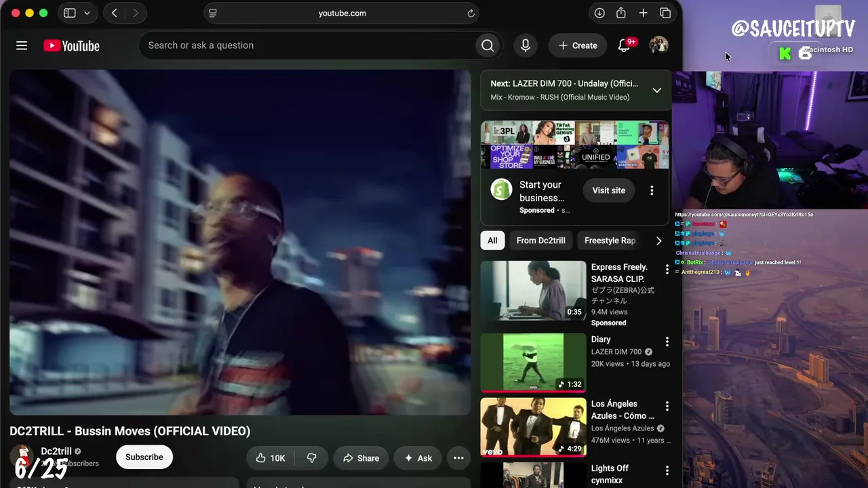
Task: Click "20K views · 13 days ago" text
Action: (631, 364)
